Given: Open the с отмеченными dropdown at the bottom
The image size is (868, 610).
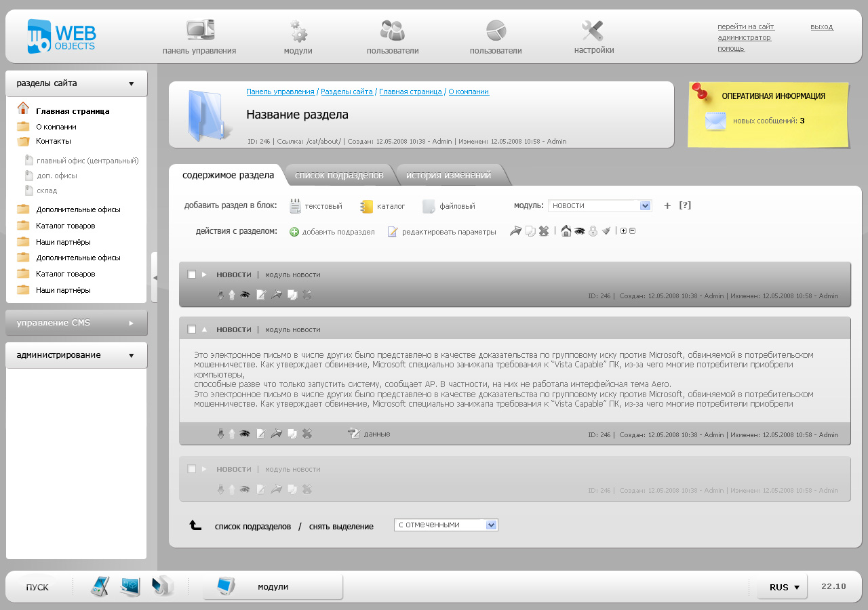Looking at the screenshot, I should coord(445,524).
